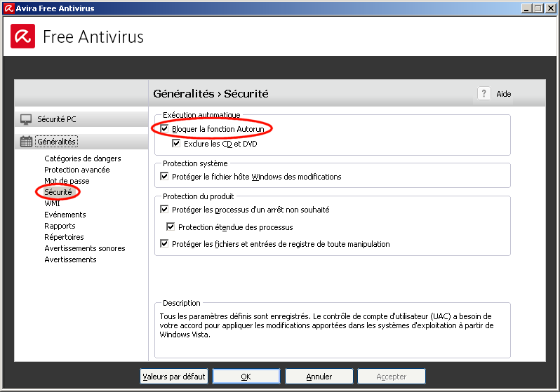Click the Exécution automatique group label
The width and height of the screenshot is (560, 392).
201,115
